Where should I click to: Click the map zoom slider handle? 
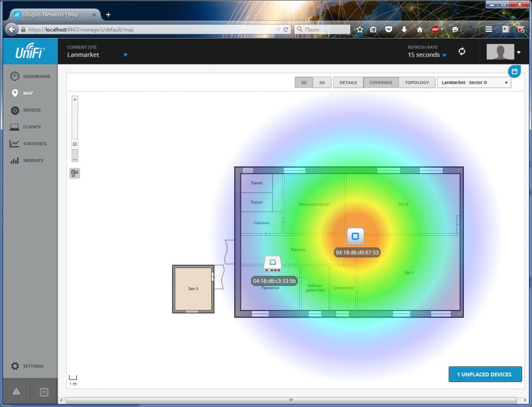click(x=75, y=144)
